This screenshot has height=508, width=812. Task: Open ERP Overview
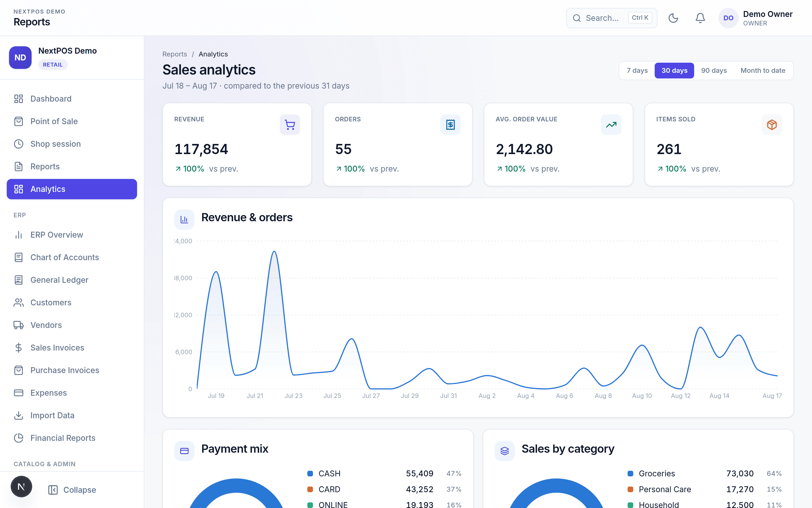tap(72, 235)
